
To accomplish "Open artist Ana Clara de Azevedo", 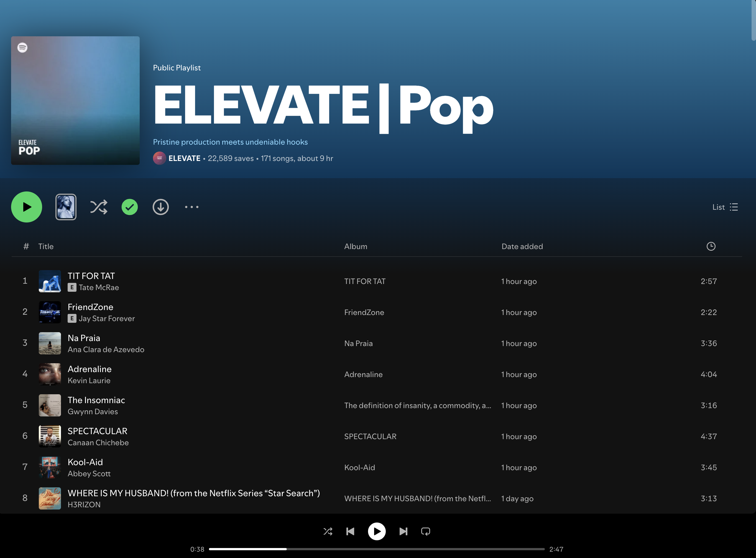I will pos(106,350).
